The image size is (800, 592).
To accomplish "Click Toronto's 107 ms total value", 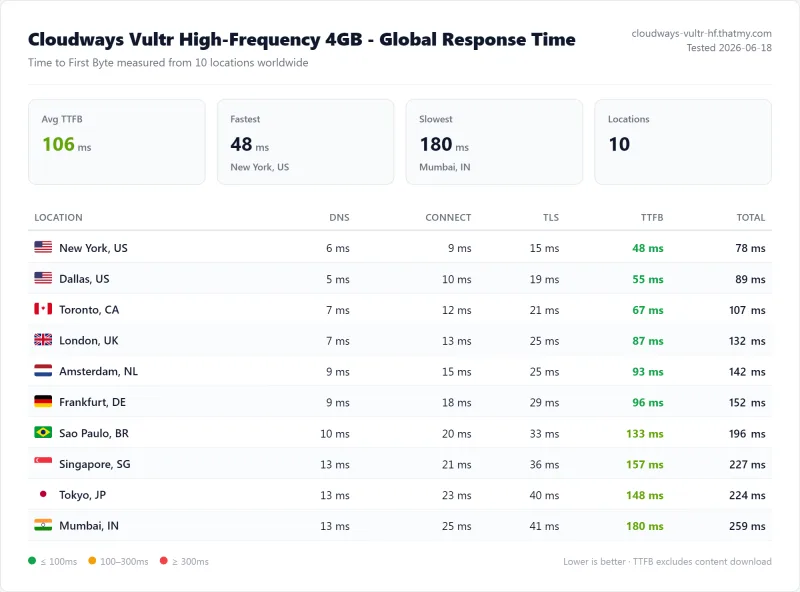I will (747, 310).
